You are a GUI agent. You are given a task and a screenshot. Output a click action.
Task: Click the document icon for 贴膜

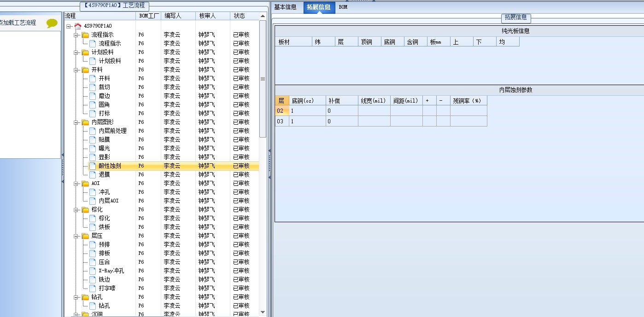point(93,139)
